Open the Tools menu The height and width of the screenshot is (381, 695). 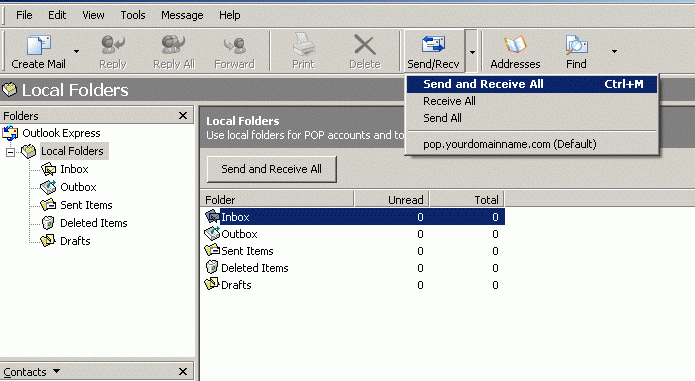[133, 15]
